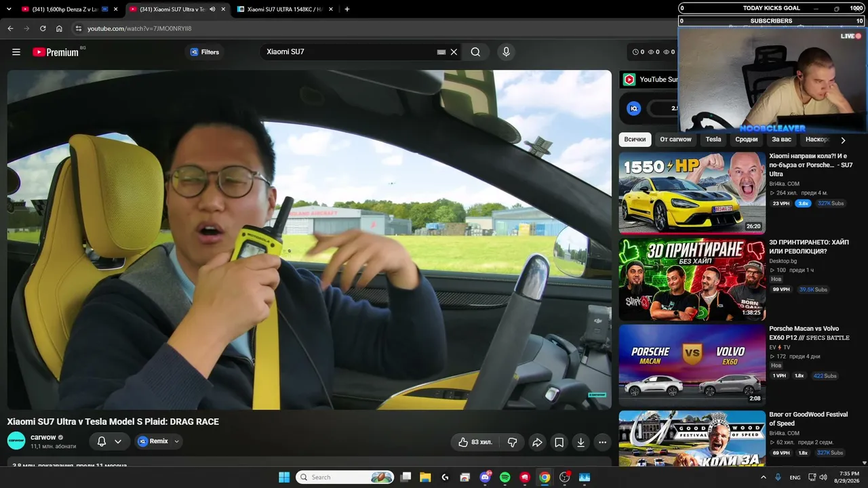Play the 1550 HP SU7 Ultra thumbnail

(692, 193)
